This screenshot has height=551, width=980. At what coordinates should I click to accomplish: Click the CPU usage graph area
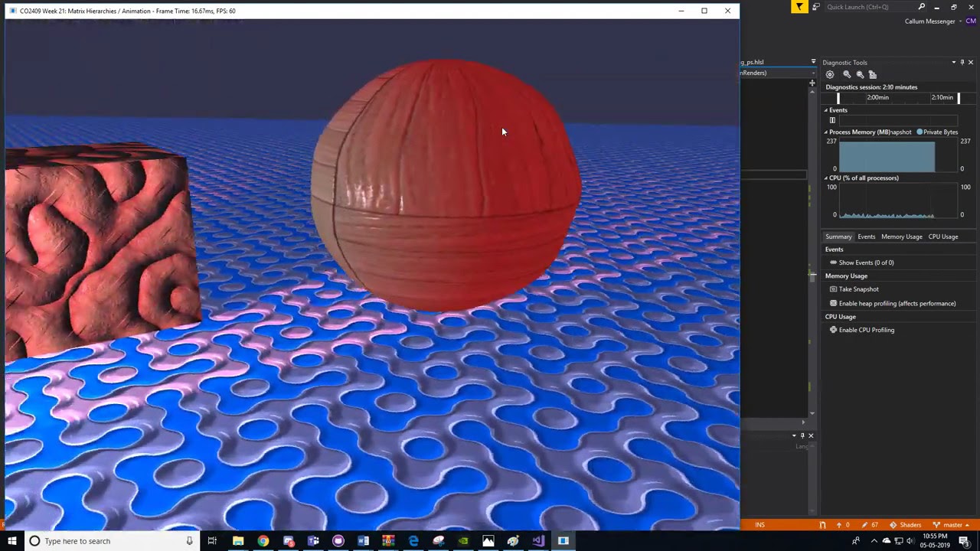pyautogui.click(x=899, y=201)
